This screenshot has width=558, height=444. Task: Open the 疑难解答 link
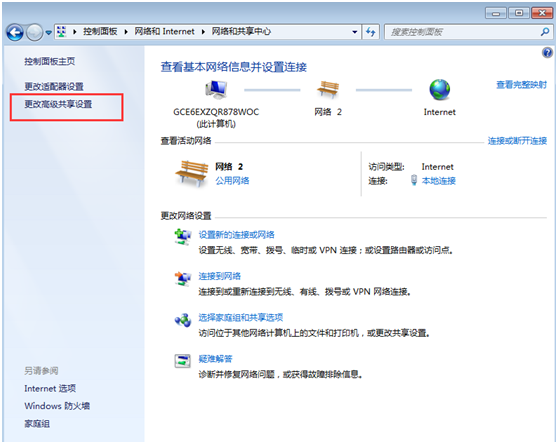(215, 359)
